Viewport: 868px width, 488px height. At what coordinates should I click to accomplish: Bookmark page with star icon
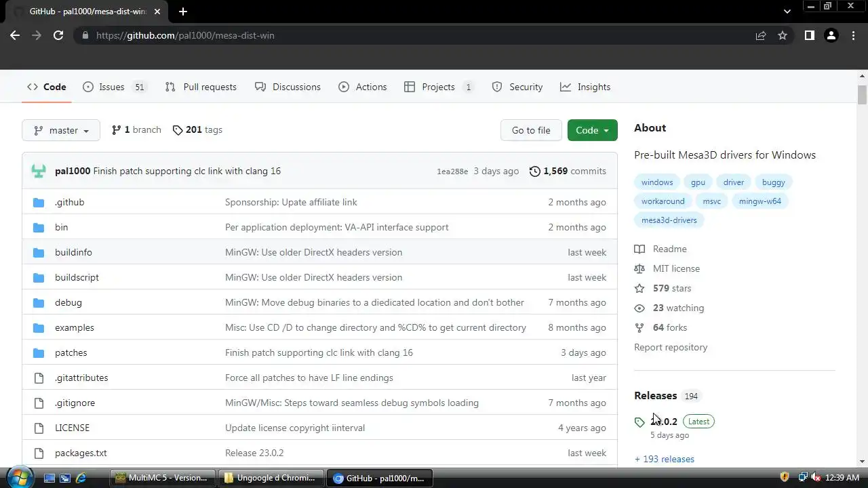pyautogui.click(x=783, y=35)
